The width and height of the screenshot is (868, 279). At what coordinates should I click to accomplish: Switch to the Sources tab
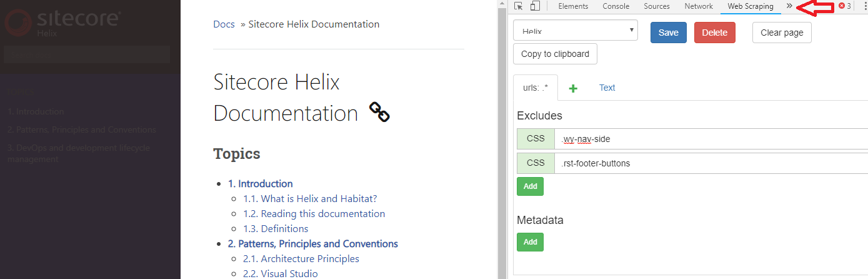(x=657, y=6)
